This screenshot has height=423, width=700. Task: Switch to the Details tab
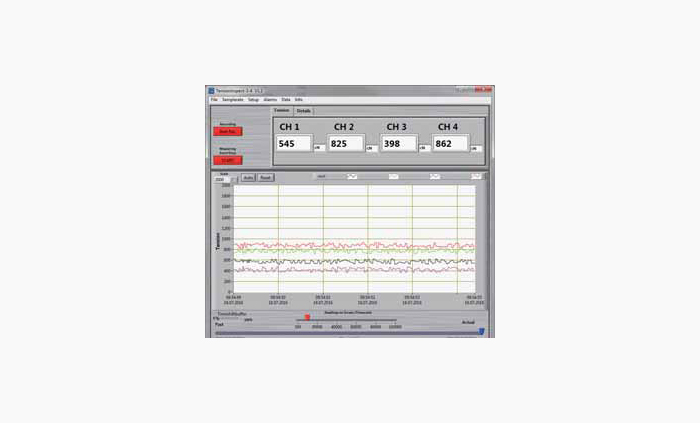pyautogui.click(x=304, y=111)
